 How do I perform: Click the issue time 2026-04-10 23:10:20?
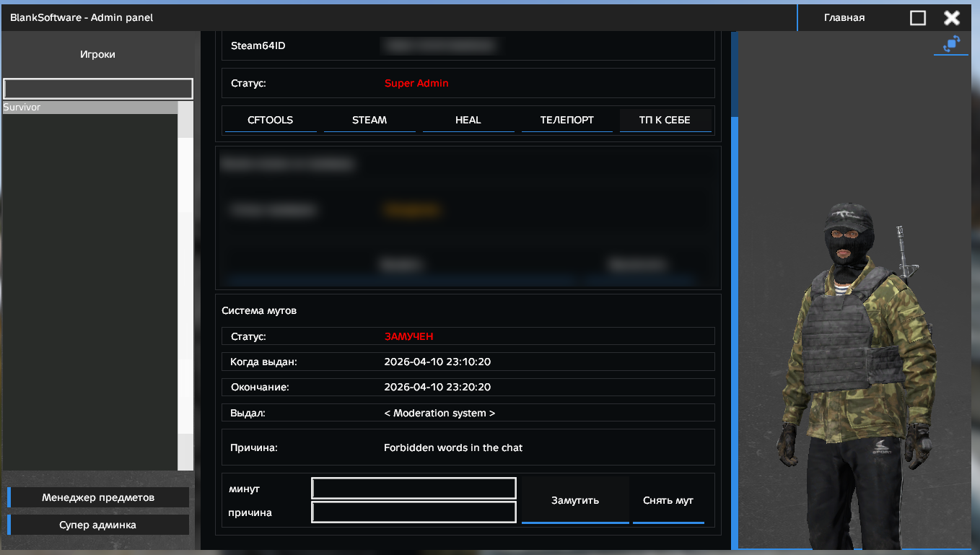pos(437,362)
